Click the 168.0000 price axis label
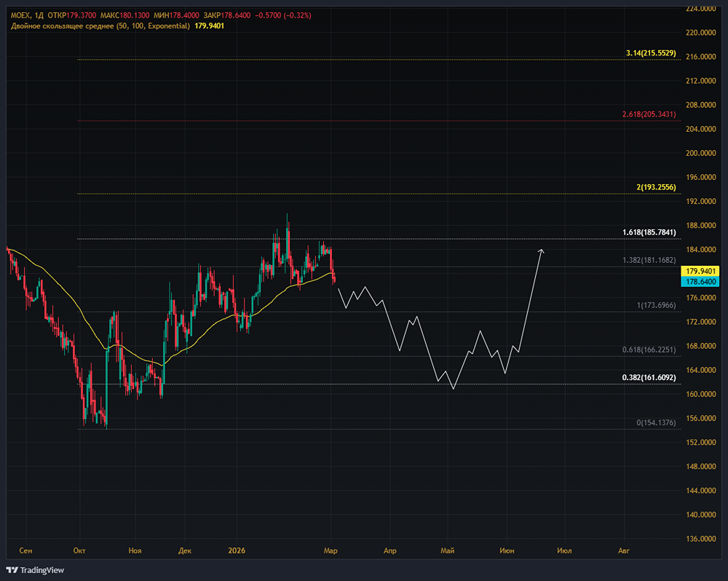Screen dimensions: 728x581 pyautogui.click(x=700, y=346)
